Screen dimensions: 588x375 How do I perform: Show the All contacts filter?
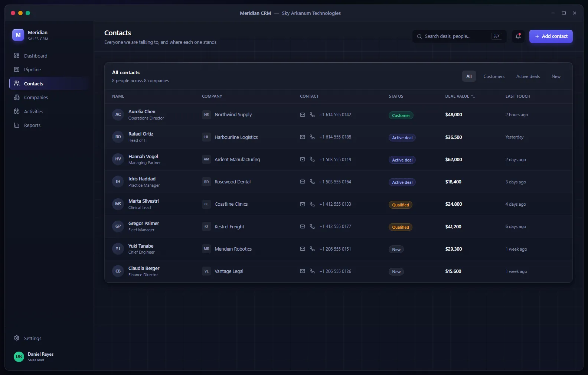tap(469, 76)
